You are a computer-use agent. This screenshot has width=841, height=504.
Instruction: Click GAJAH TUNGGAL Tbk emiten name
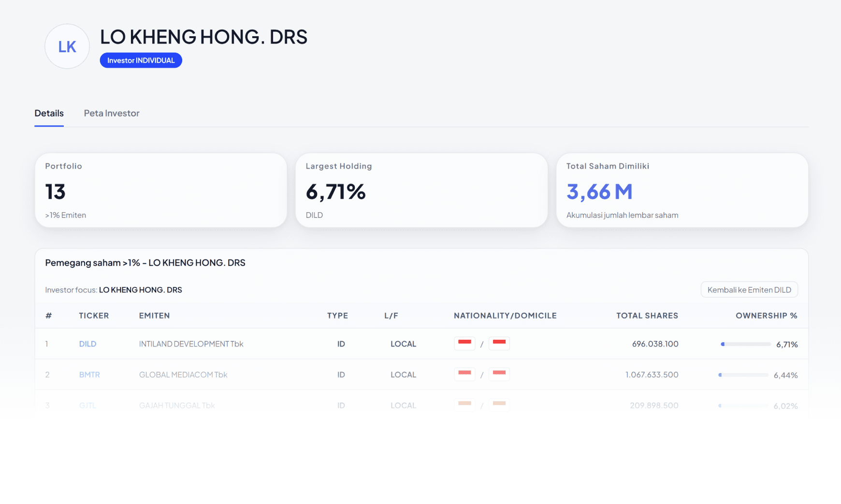(x=177, y=405)
